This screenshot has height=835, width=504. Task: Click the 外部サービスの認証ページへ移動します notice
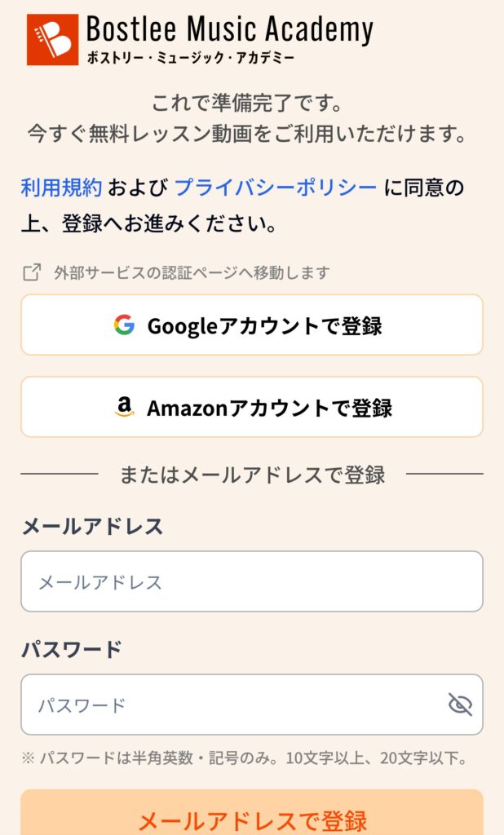click(x=192, y=272)
